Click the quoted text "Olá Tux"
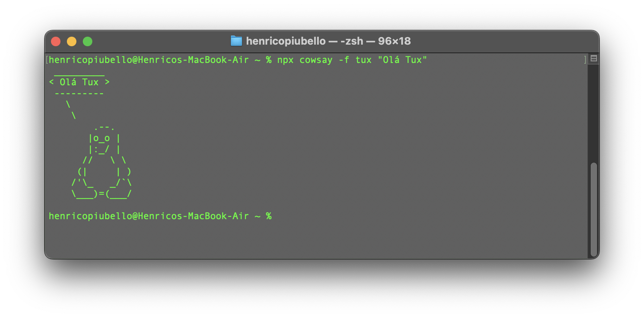The width and height of the screenshot is (644, 318). 403,60
